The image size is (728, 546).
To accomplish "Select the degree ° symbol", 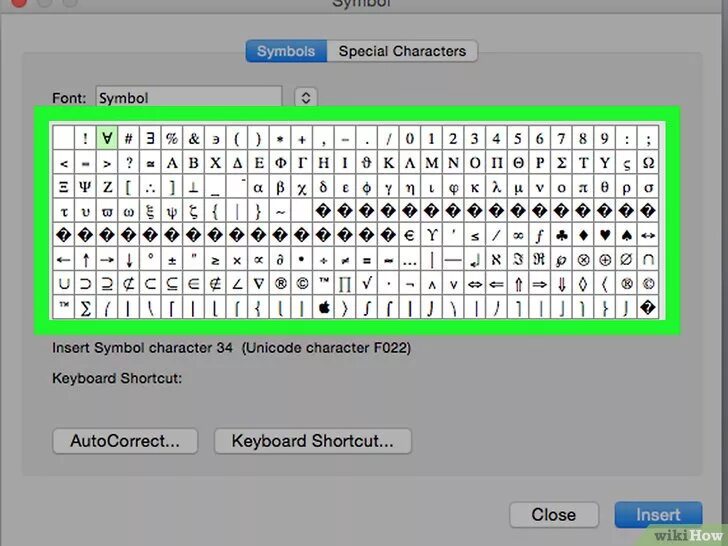I will tap(150, 259).
